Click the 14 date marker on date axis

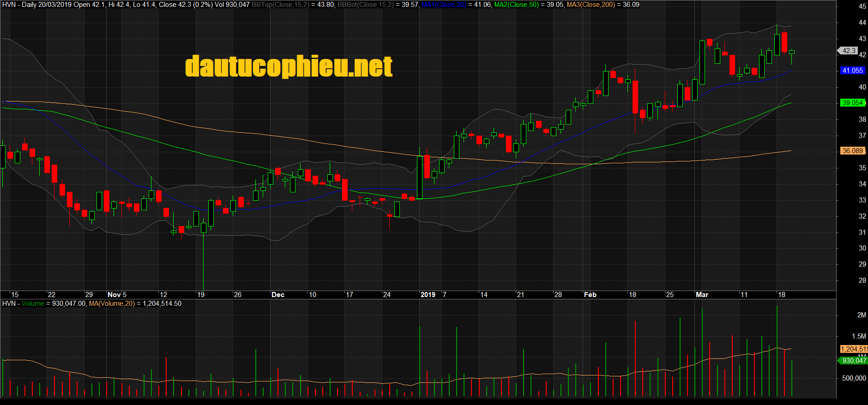point(484,295)
